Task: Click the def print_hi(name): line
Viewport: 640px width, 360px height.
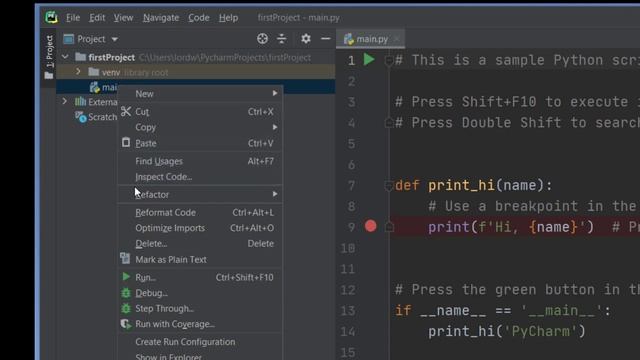Action: [473, 185]
